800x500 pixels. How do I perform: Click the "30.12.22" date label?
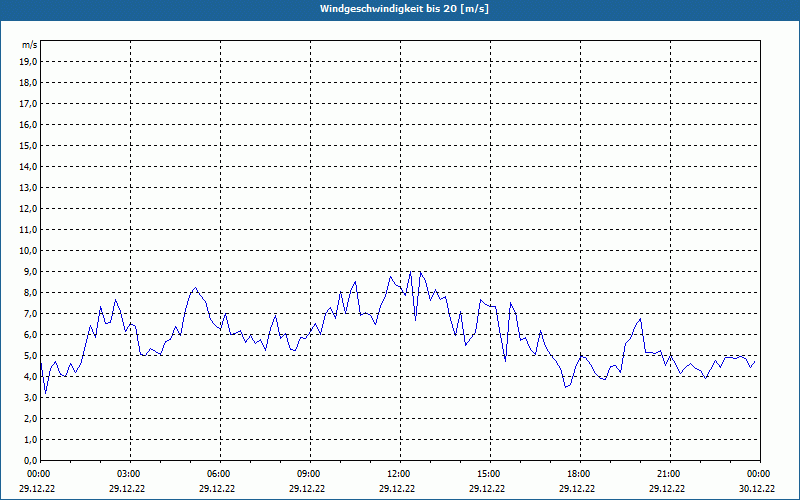pyautogui.click(x=757, y=488)
